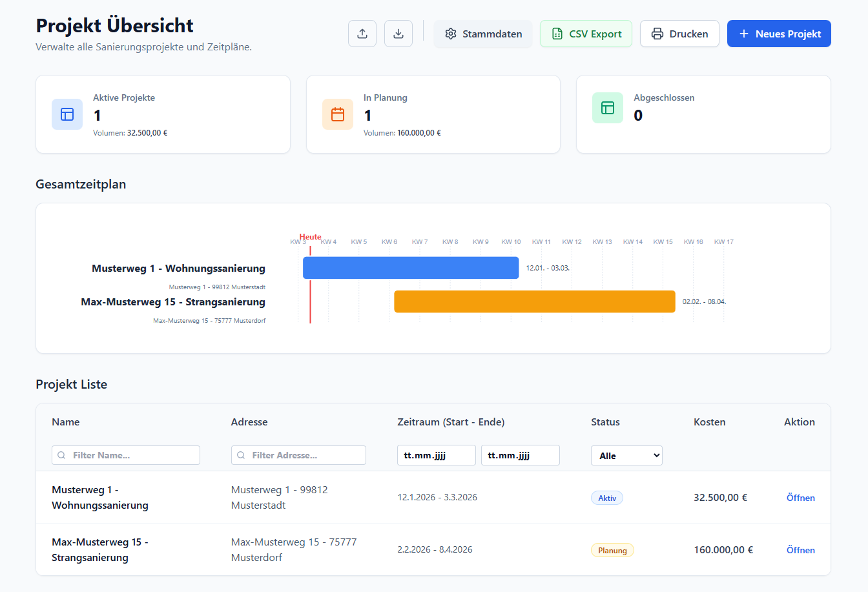868x592 pixels.
Task: Click the 160.000,00 € cost cell
Action: pyautogui.click(x=723, y=550)
